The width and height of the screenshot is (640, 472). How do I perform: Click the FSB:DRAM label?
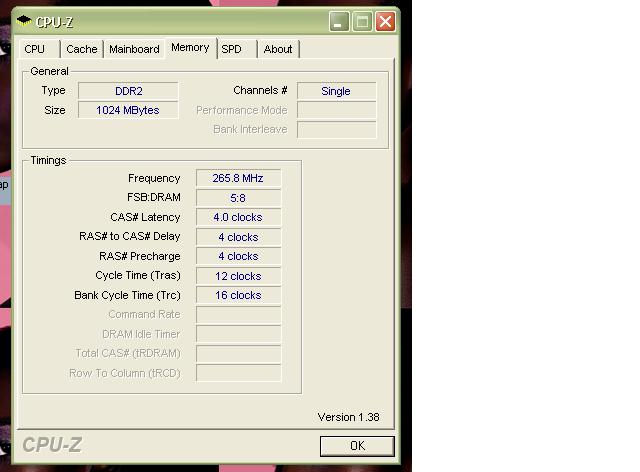point(153,198)
